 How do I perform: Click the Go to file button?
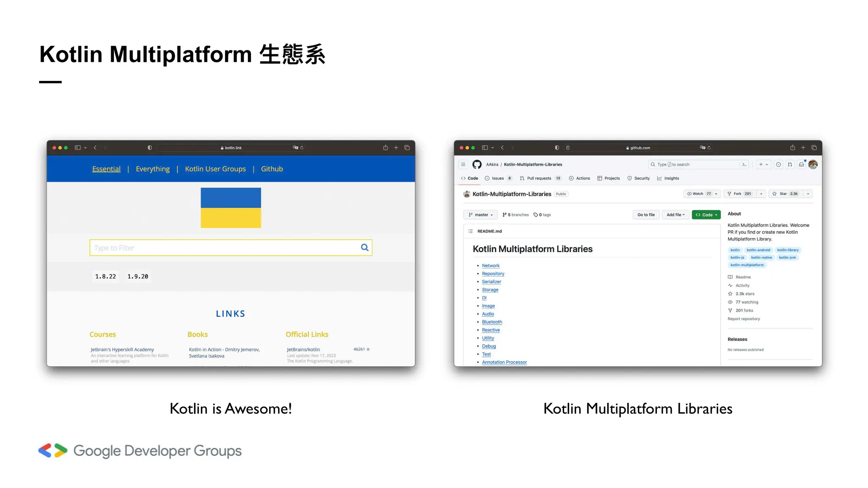pos(646,215)
